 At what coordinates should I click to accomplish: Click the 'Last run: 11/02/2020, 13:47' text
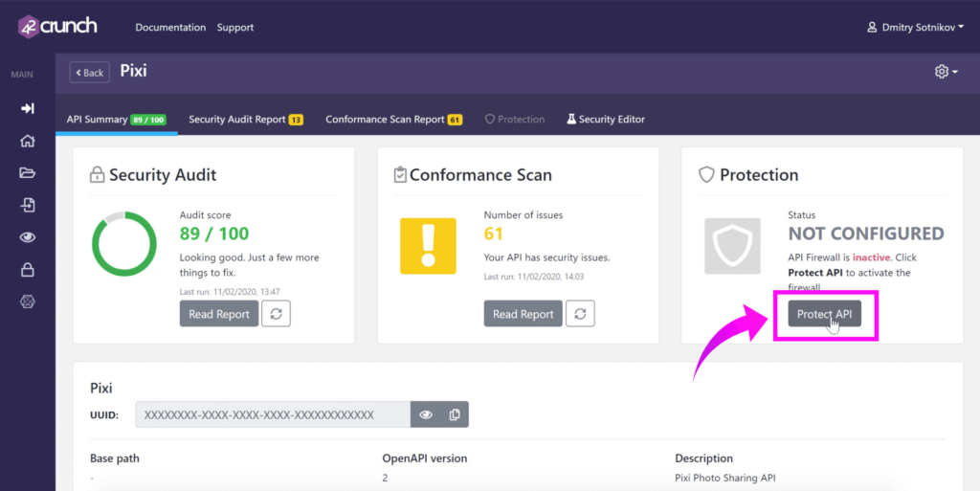tap(230, 292)
